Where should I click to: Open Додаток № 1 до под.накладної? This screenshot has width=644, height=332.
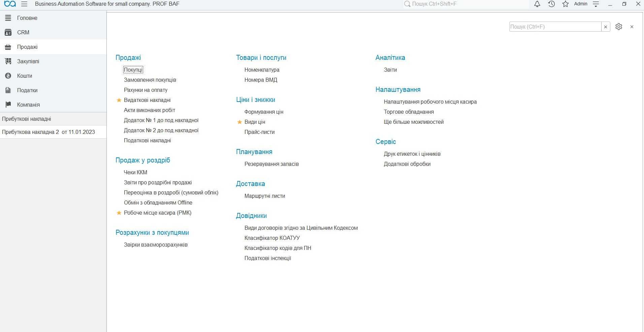pos(161,120)
